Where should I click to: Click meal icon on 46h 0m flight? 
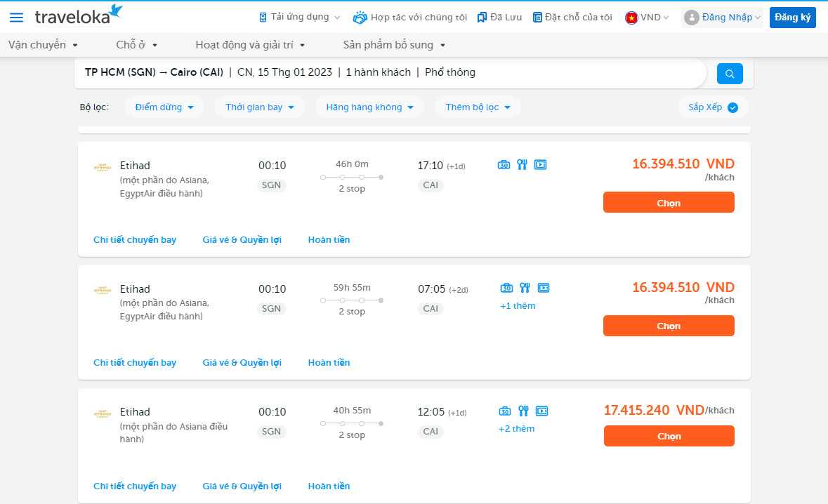point(523,165)
